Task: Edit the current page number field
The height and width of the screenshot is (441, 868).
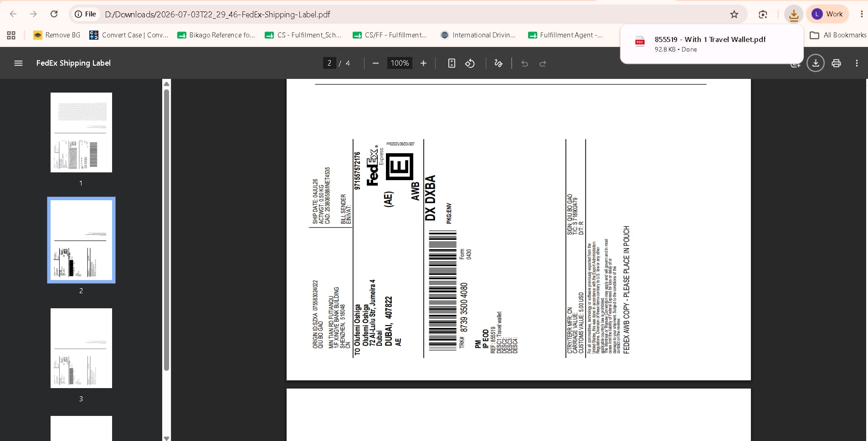Action: point(329,63)
